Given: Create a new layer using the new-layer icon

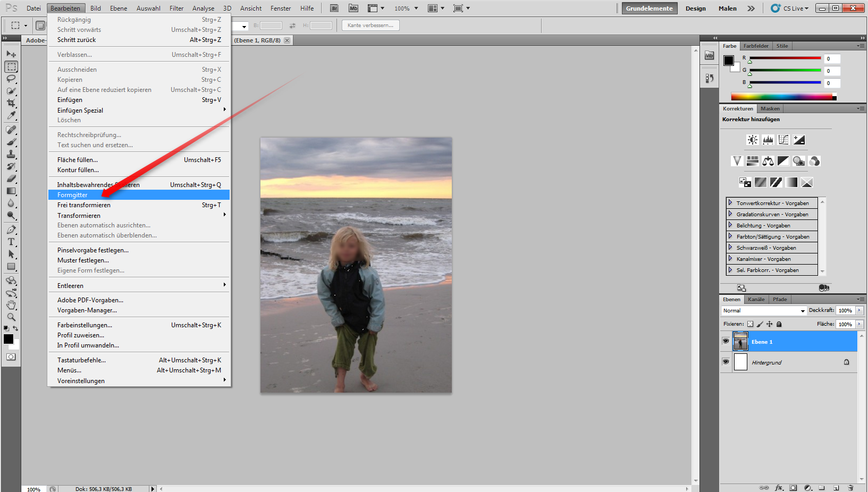Looking at the screenshot, I should [837, 487].
